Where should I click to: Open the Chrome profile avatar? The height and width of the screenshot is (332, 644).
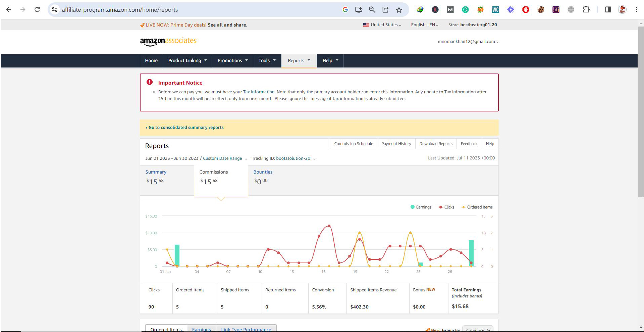[x=622, y=10]
